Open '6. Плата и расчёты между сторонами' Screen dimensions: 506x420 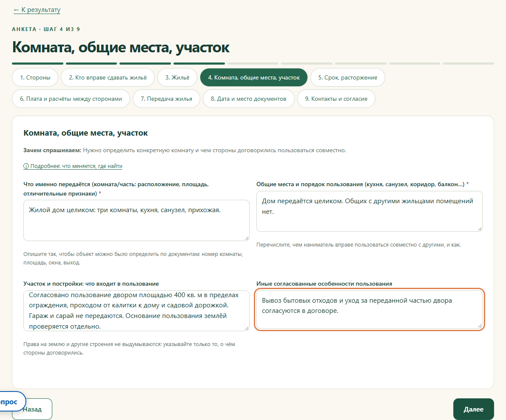(71, 99)
